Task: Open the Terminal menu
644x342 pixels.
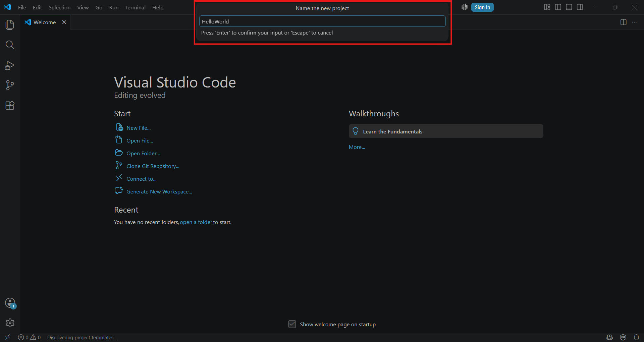Action: click(x=136, y=7)
